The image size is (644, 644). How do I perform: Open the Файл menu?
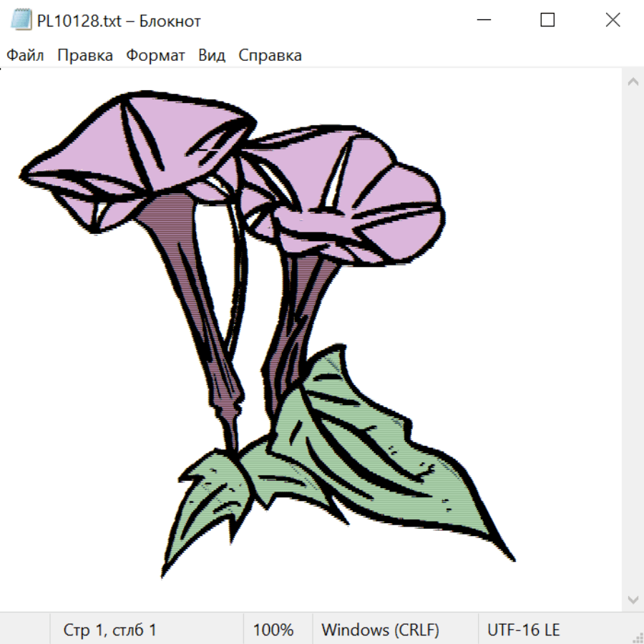click(25, 56)
